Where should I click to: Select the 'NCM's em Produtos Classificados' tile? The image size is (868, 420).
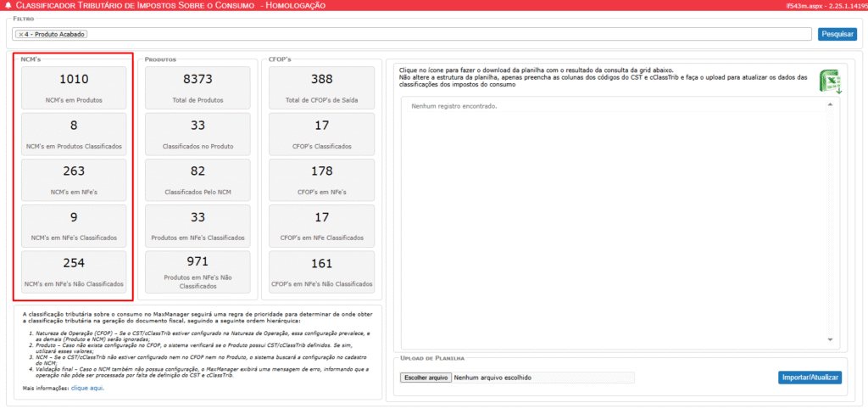click(74, 133)
